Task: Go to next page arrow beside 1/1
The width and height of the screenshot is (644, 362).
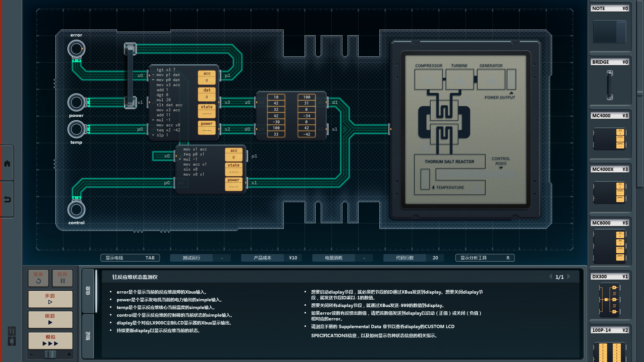Action: [569, 277]
